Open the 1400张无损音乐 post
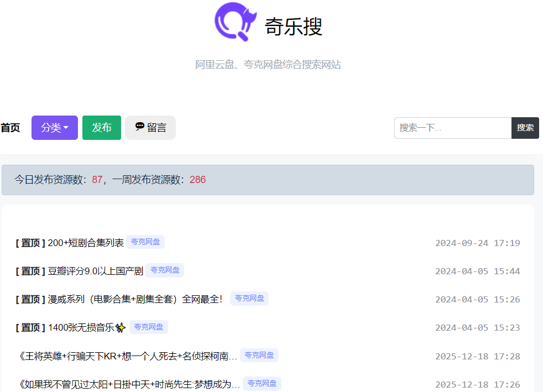543x392 pixels. (x=81, y=328)
